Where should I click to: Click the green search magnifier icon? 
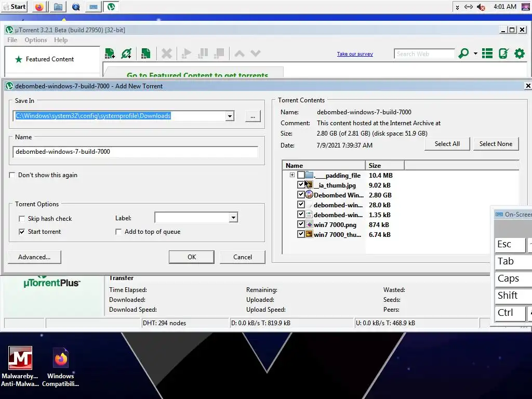pos(463,54)
